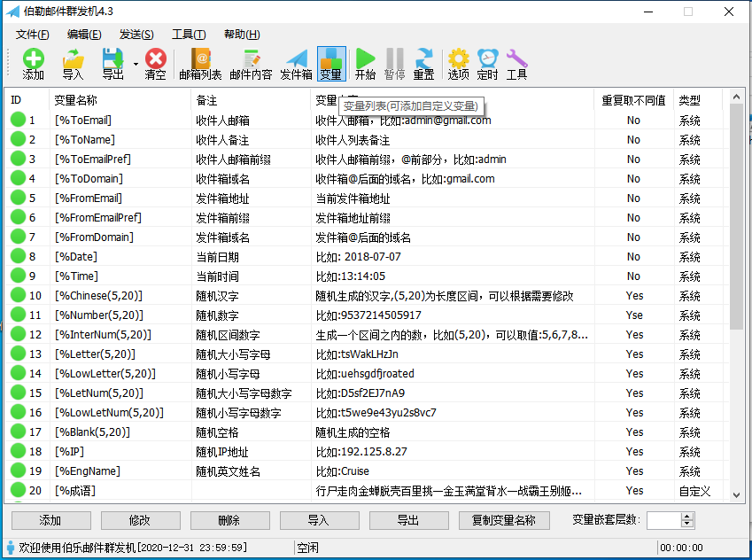752x560 pixels.
Task: Open the Tools (工具) wrench toolbar icon
Action: pyautogui.click(x=517, y=64)
